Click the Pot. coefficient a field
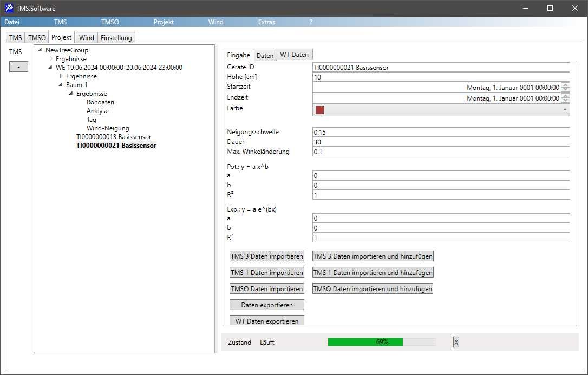This screenshot has width=588, height=375. [x=441, y=176]
